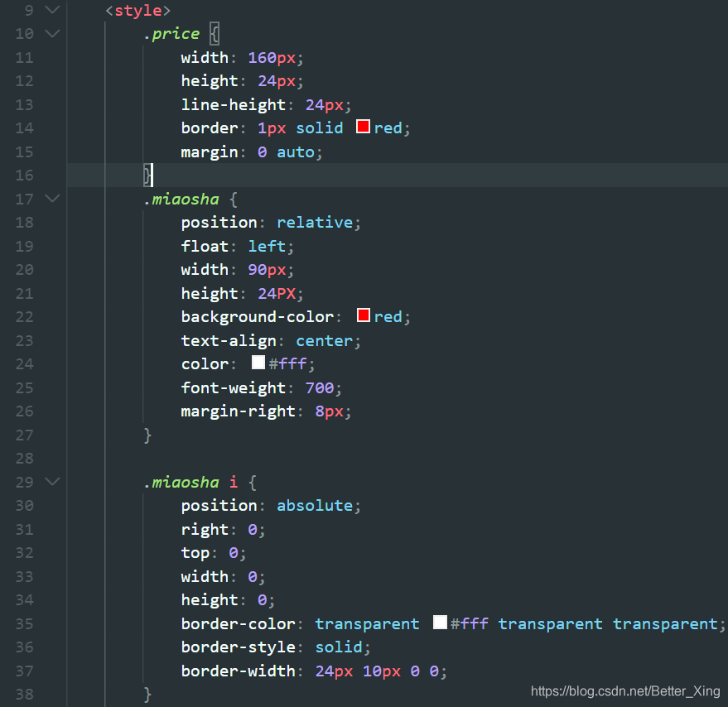
Task: Click the <style> tag text
Action: pyautogui.click(x=138, y=10)
